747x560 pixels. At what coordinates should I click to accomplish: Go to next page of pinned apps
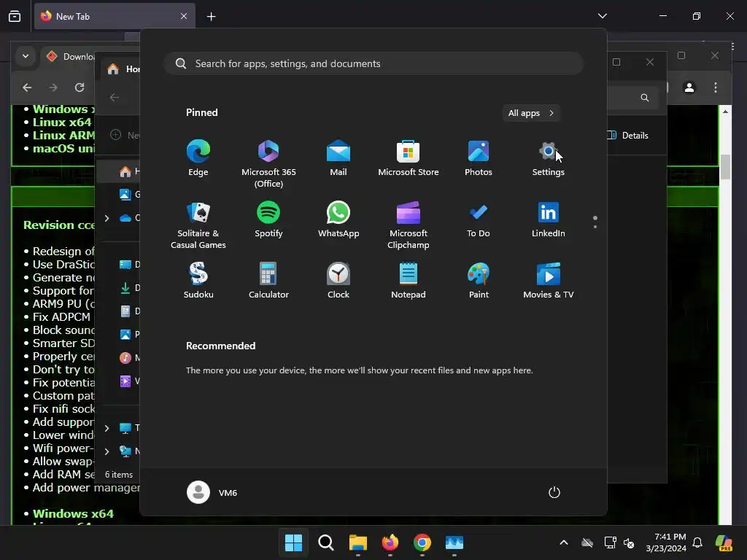595,227
